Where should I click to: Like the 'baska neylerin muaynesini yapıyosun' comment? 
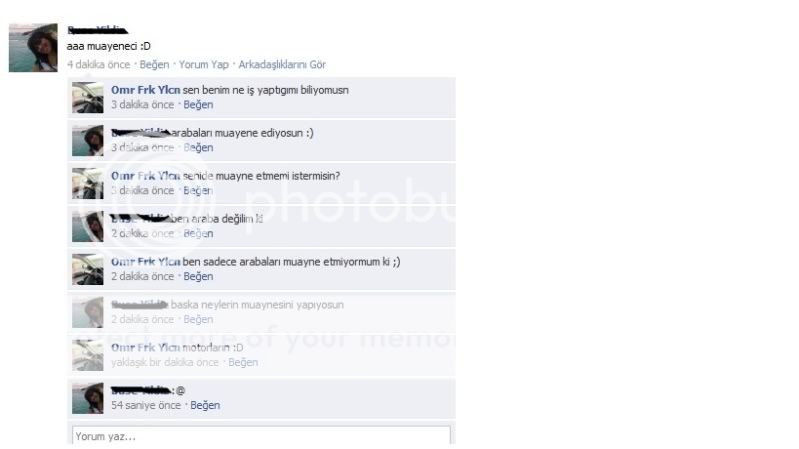tap(198, 319)
